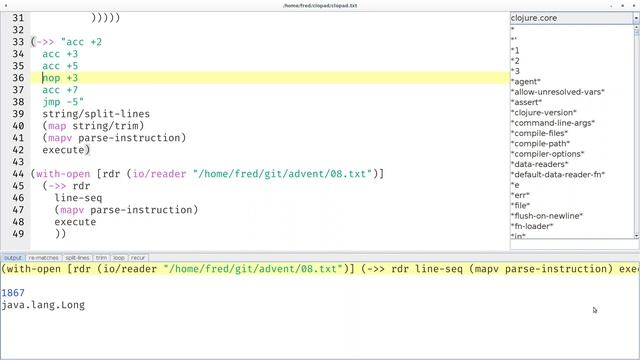Select *allow-unresolved-vars* in the symbol list
The image size is (640, 360).
pyautogui.click(x=558, y=92)
